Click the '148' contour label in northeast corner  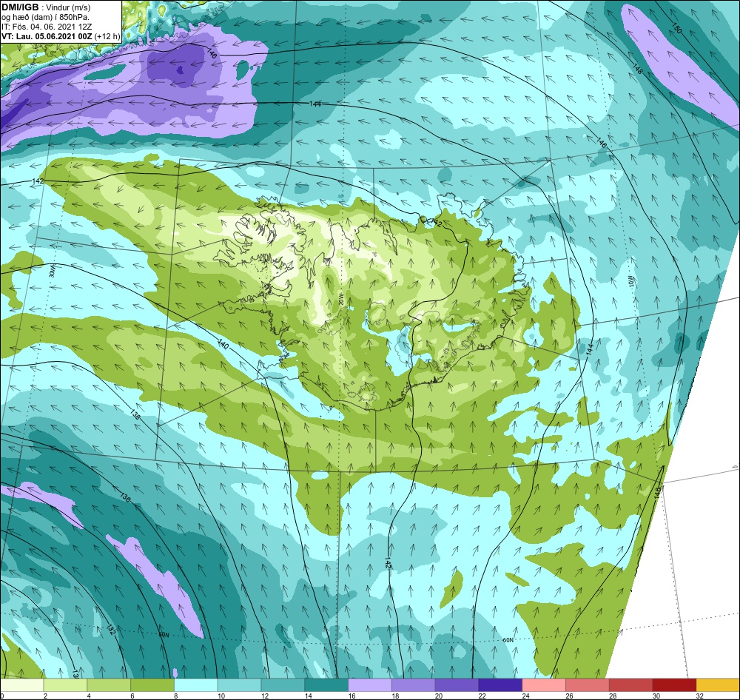637,68
